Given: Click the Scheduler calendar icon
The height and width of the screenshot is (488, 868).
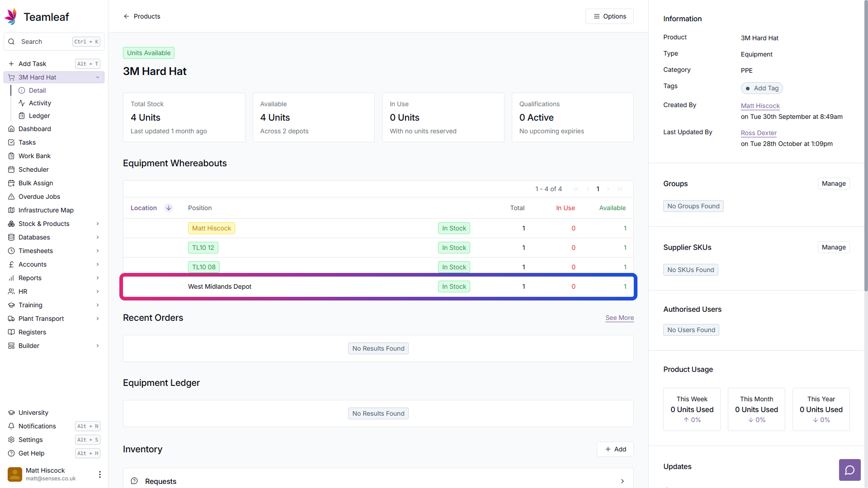Looking at the screenshot, I should tap(11, 169).
